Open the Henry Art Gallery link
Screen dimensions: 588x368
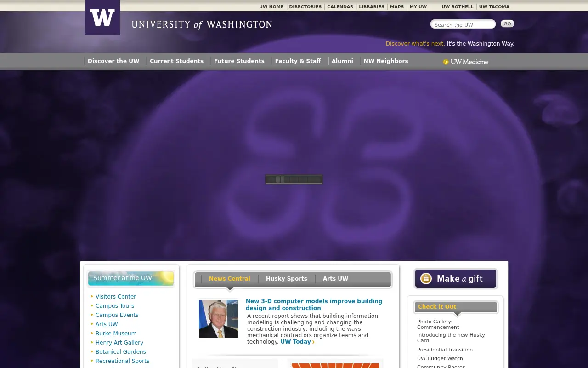[x=119, y=343]
